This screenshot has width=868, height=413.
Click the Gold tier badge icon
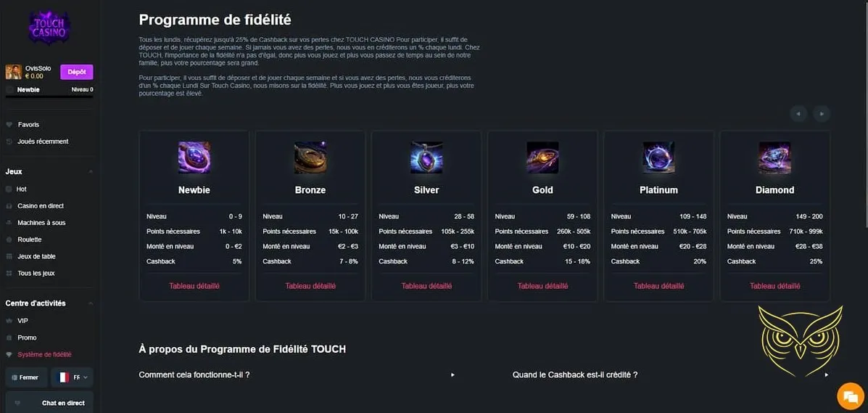tap(542, 157)
